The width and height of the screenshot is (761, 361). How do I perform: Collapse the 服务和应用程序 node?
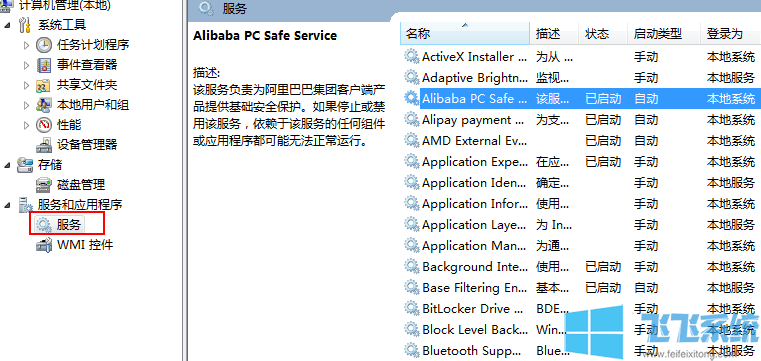pyautogui.click(x=7, y=205)
